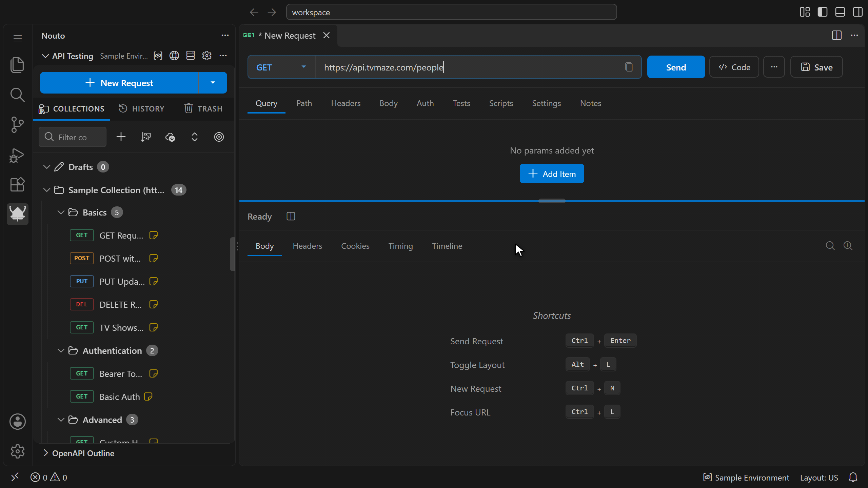This screenshot has height=488, width=868.
Task: Click the Code button
Action: pyautogui.click(x=734, y=67)
